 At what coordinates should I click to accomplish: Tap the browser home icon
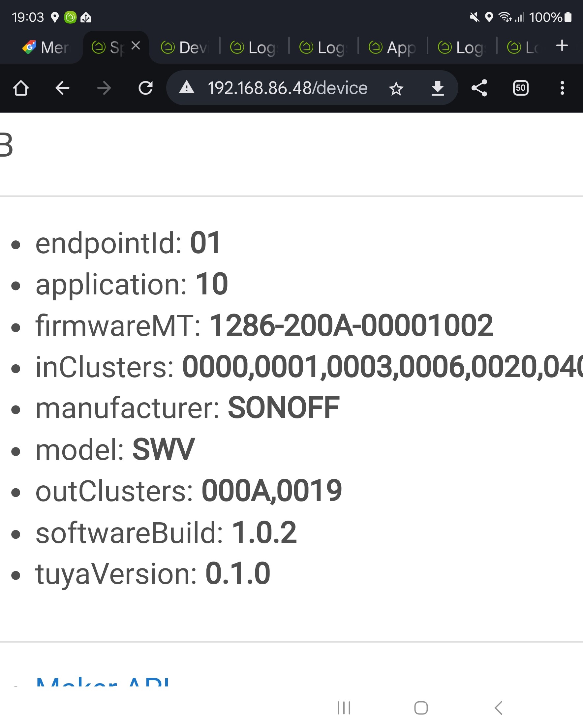tap(21, 88)
